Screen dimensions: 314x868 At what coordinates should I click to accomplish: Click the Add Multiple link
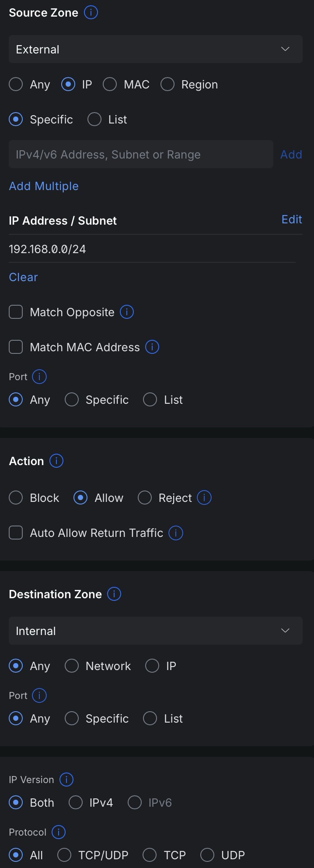(44, 186)
